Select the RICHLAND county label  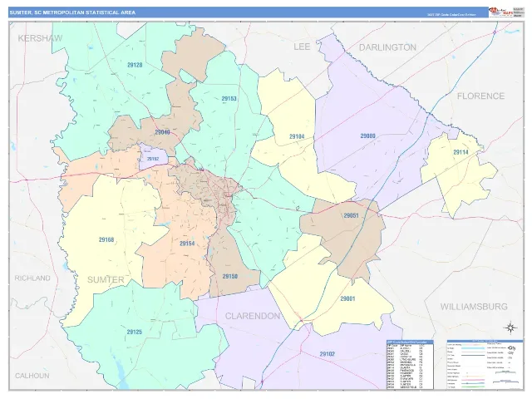pyautogui.click(x=32, y=278)
